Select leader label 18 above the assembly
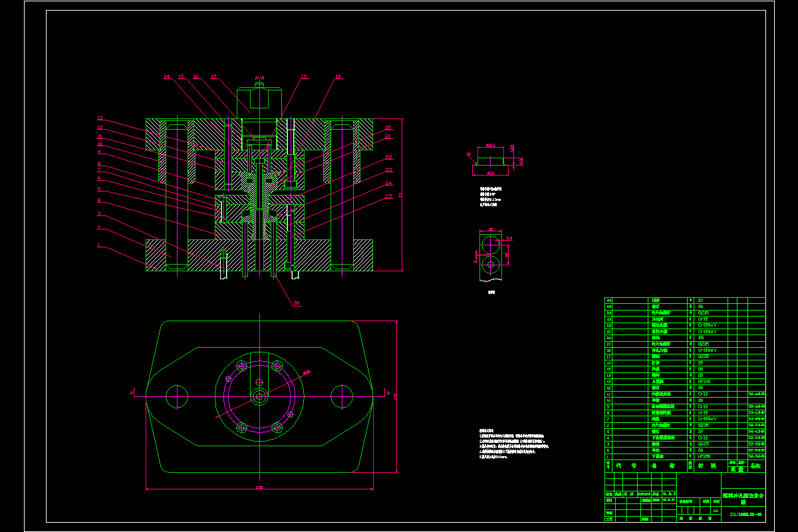The image size is (798, 532). tap(304, 77)
